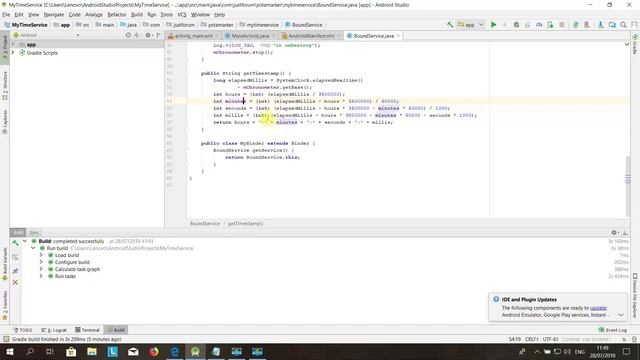The width and height of the screenshot is (640, 360).
Task: Expand the Configure build node
Action: click(x=41, y=262)
